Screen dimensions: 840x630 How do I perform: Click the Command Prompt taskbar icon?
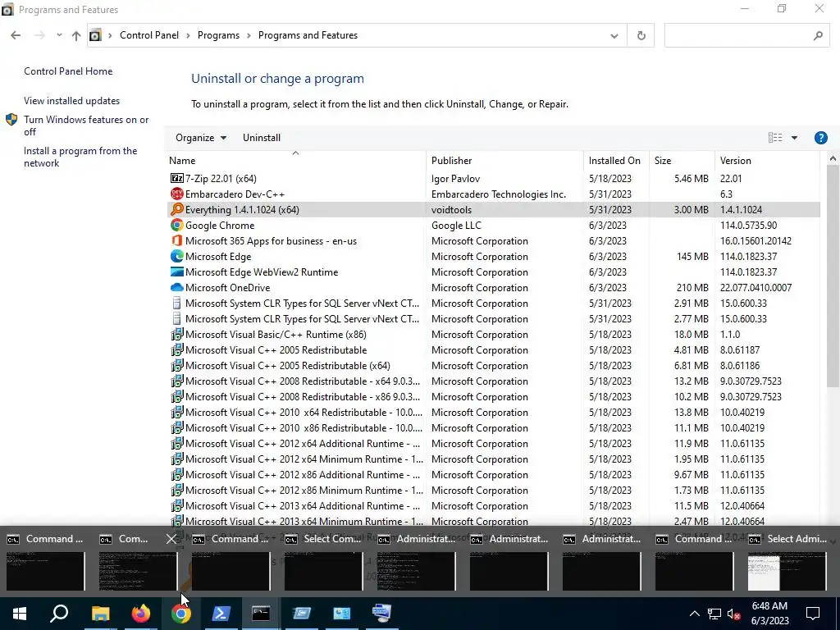coord(261,614)
